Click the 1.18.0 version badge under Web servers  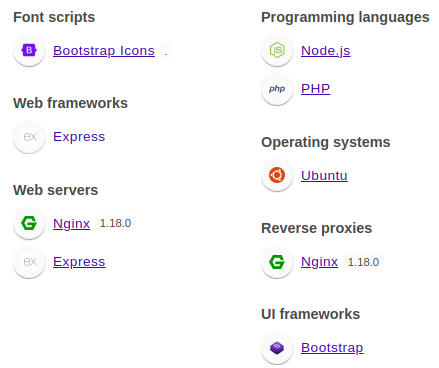[x=115, y=223]
